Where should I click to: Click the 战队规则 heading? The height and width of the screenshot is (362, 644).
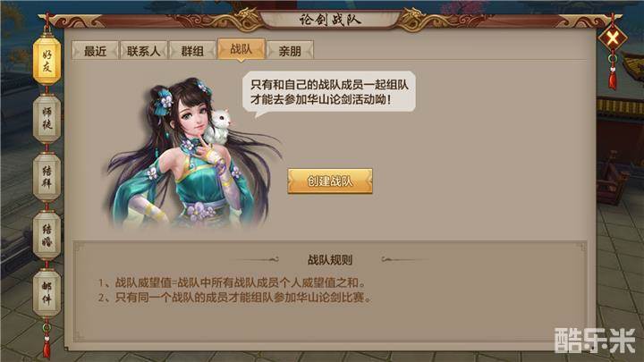point(330,259)
